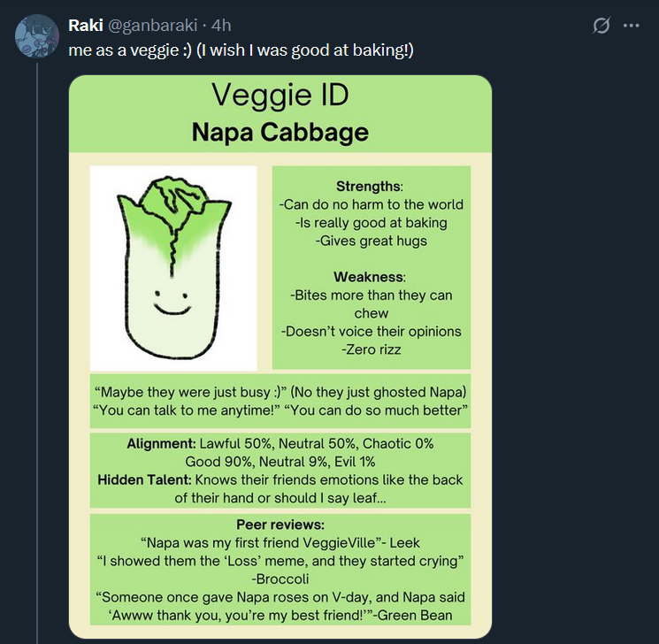The height and width of the screenshot is (644, 659).
Task: Click the "Zero rizz" line
Action: [x=371, y=349]
